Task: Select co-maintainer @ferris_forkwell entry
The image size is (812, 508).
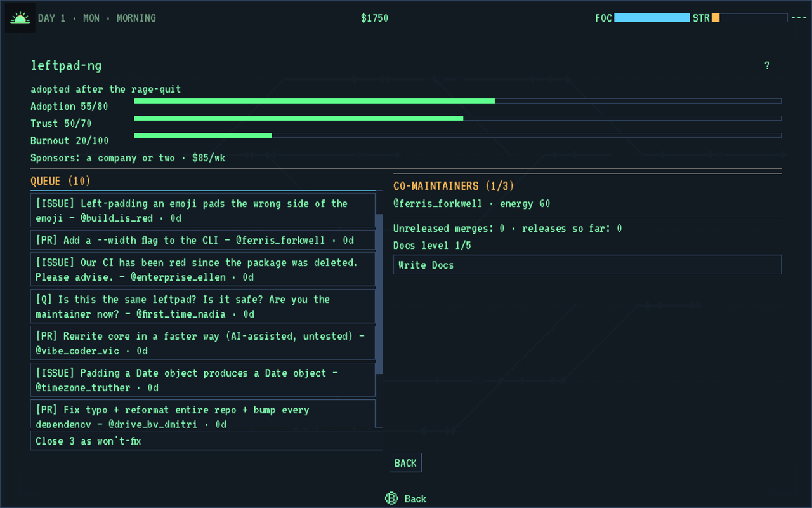Action: point(472,204)
